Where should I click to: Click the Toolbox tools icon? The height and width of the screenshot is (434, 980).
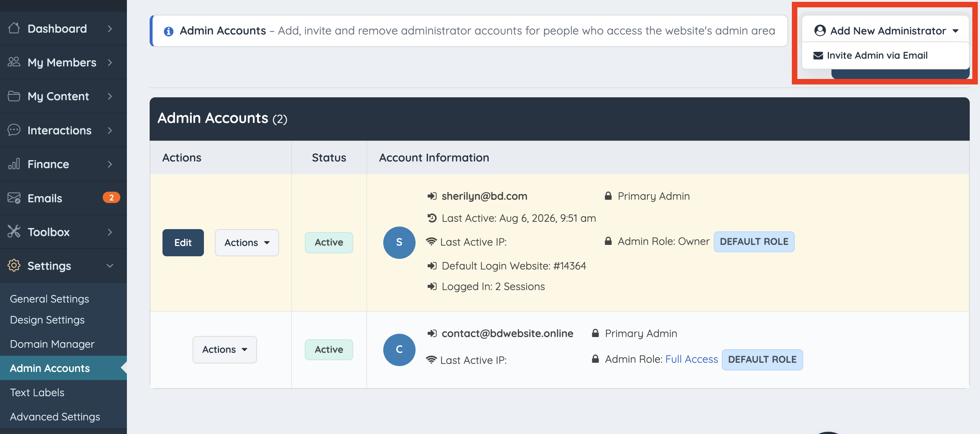(14, 231)
